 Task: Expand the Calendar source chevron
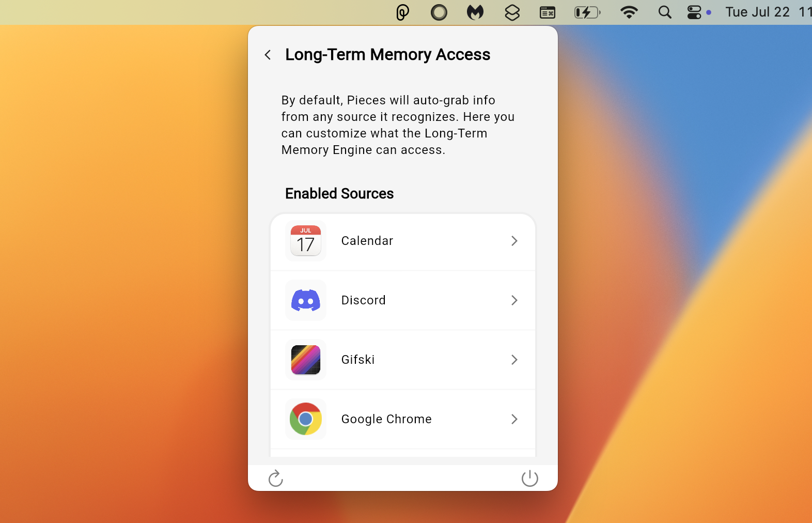click(514, 241)
